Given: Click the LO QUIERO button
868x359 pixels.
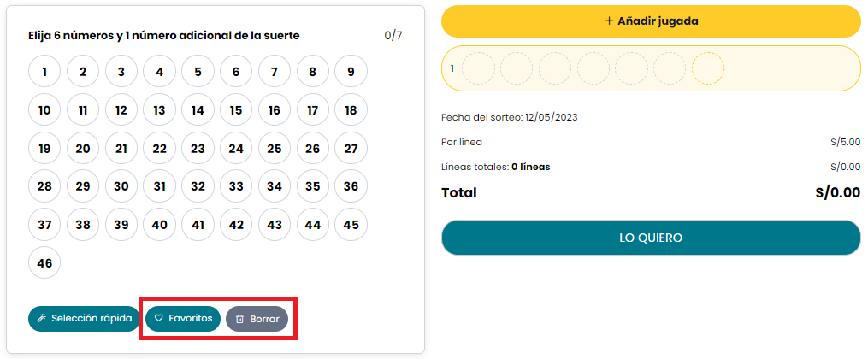Looking at the screenshot, I should (x=651, y=238).
